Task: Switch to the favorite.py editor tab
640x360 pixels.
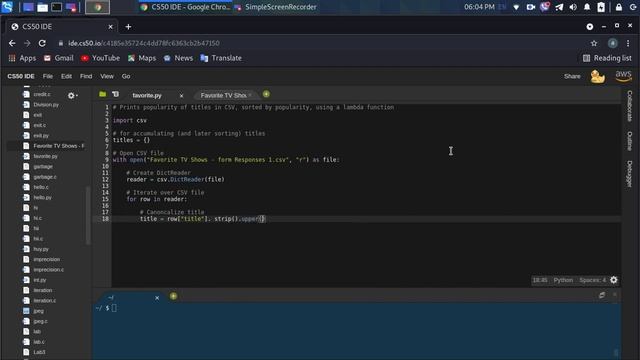Action: [x=147, y=96]
